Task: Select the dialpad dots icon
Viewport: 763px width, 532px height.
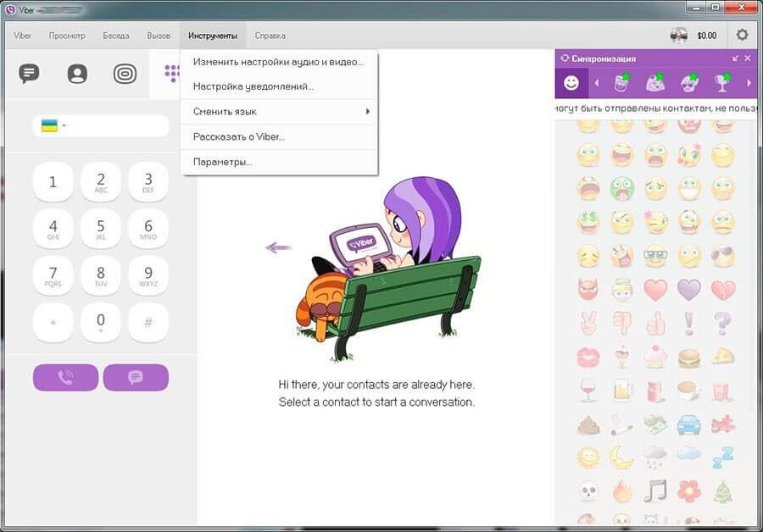Action: pos(172,74)
